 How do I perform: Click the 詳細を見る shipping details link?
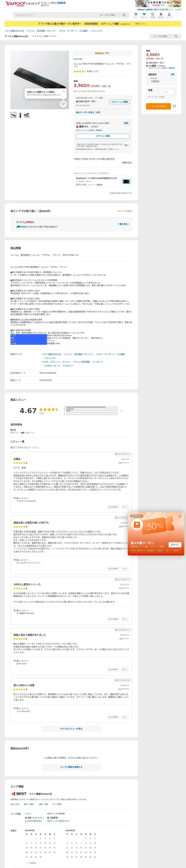tap(127, 163)
